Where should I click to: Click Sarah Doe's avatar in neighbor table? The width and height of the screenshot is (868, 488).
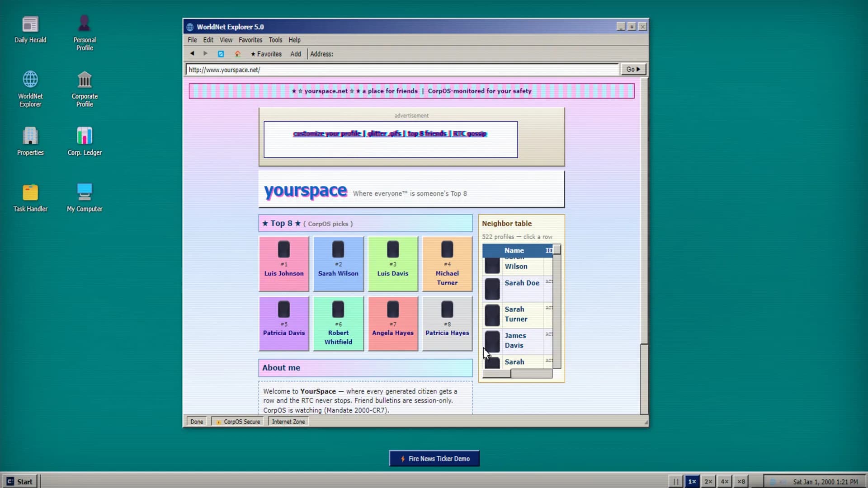(492, 289)
